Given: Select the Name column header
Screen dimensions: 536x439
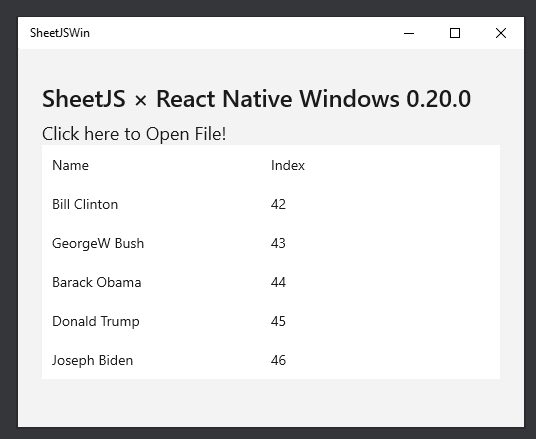Looking at the screenshot, I should [70, 165].
